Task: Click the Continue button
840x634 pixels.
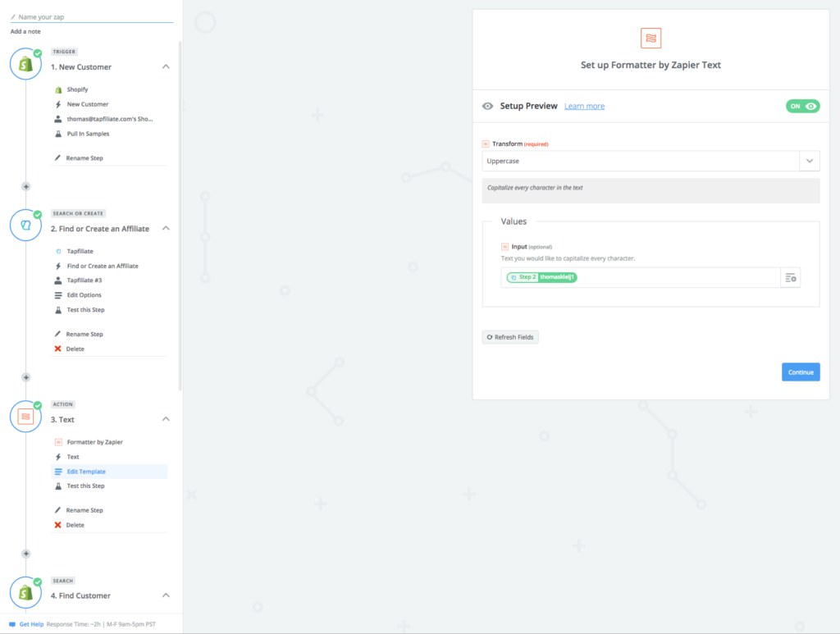Action: pos(801,372)
